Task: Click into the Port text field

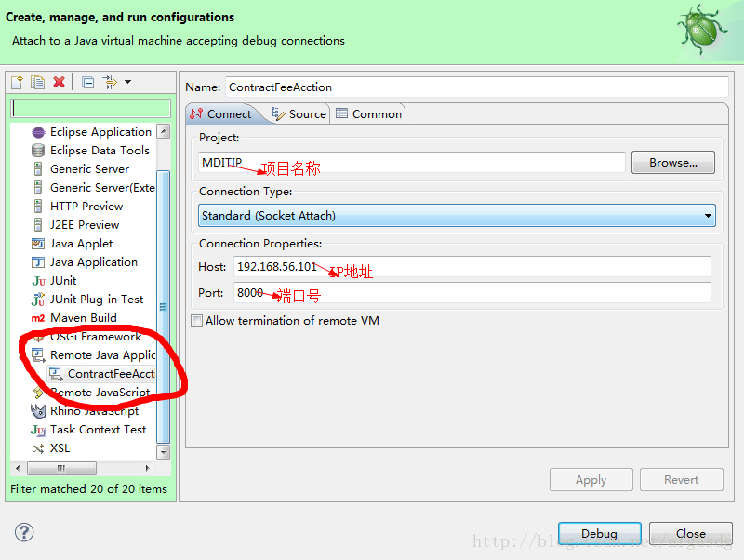Action: 472,293
